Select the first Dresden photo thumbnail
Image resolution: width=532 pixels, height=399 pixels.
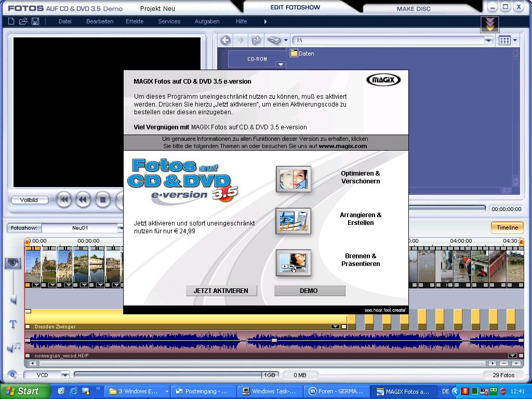(x=33, y=267)
